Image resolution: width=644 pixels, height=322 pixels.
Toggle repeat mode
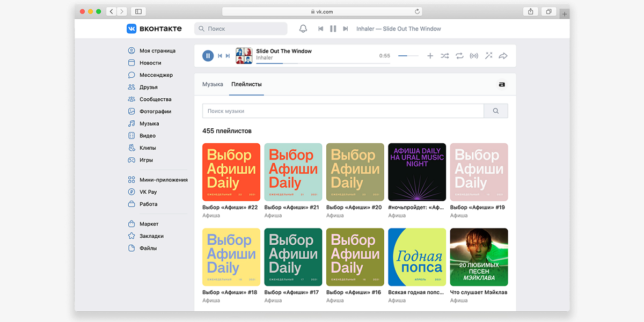[x=459, y=56]
